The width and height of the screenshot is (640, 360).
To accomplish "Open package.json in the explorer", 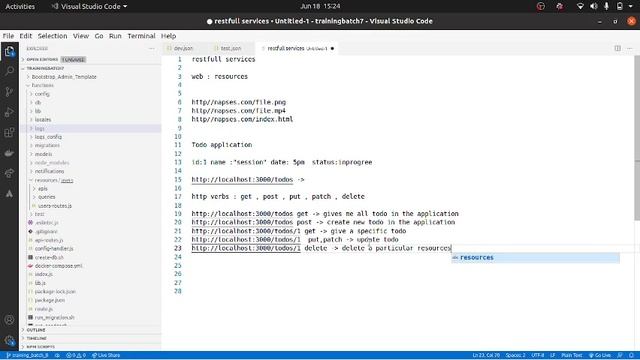I will click(50, 300).
